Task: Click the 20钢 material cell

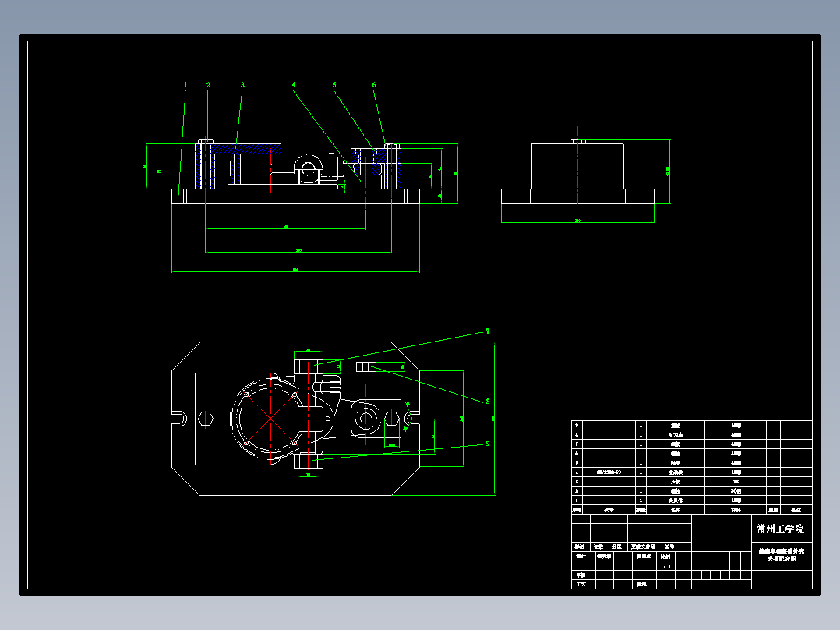Action: click(736, 490)
